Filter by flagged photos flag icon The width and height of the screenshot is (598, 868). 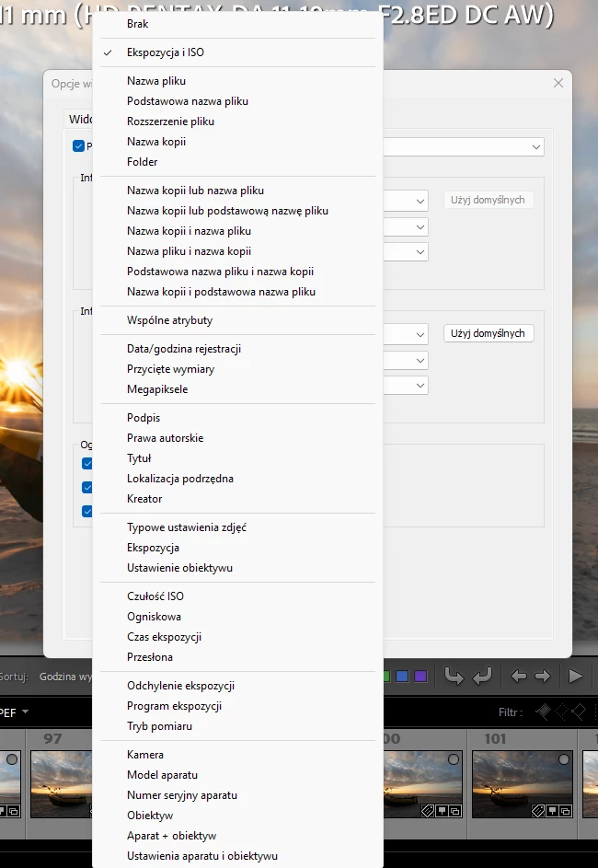[x=542, y=712]
